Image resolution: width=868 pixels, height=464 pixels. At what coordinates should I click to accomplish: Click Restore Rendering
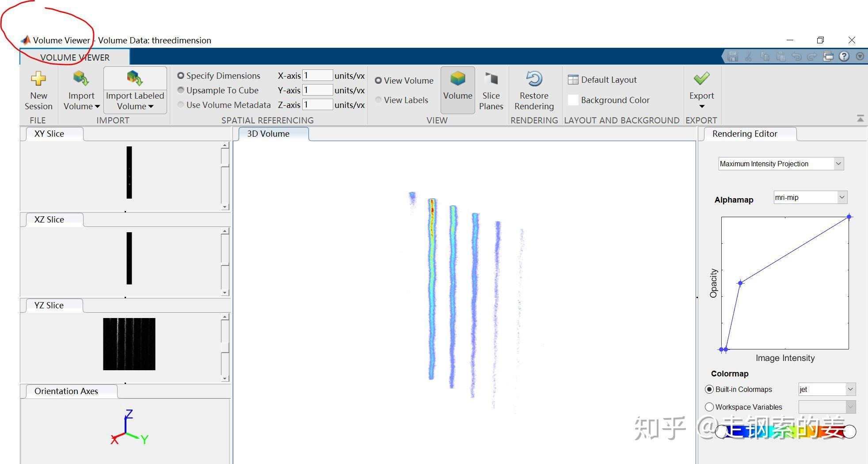[534, 90]
